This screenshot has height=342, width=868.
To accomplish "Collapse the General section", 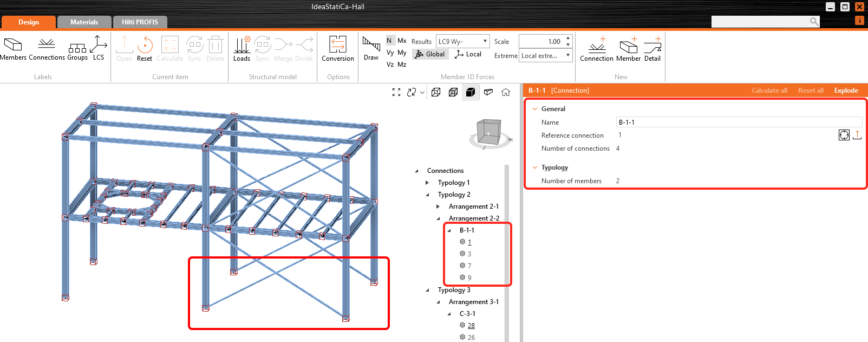I will (535, 109).
